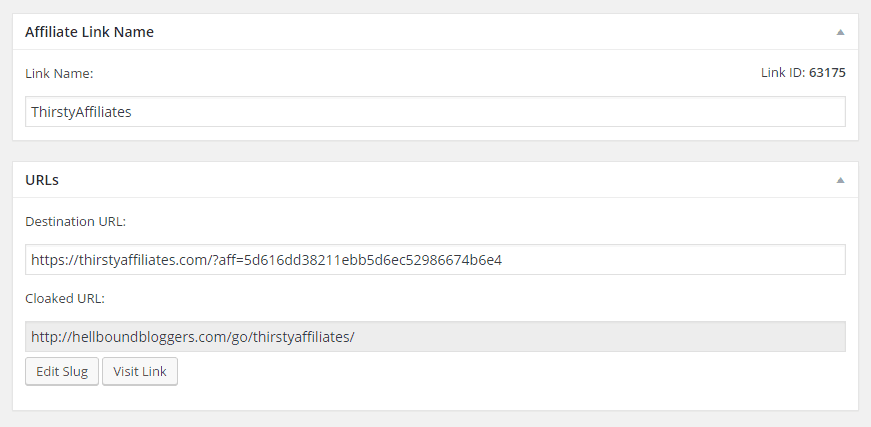Click the ThirstyAffiliates text in Link Name field
Viewport: 871px width, 427px height.
pos(81,112)
